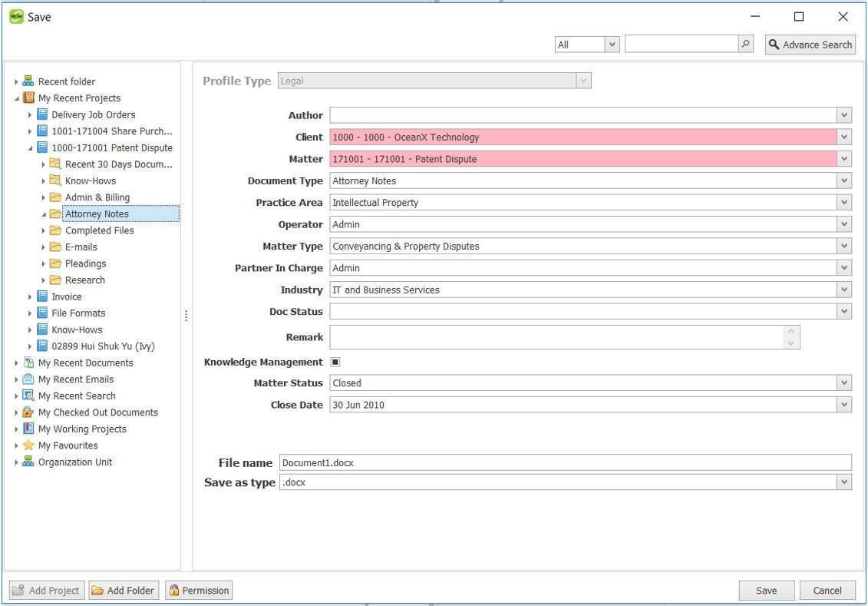Collapse the 1000-171001 Patent Dispute project
868x606 pixels.
(30, 148)
